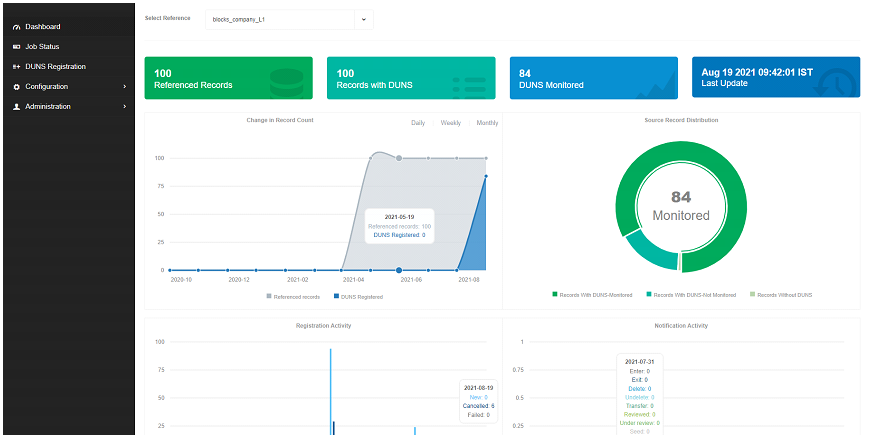The image size is (870, 437).
Task: Click the 84 DUNS Monitored card
Action: (594, 78)
